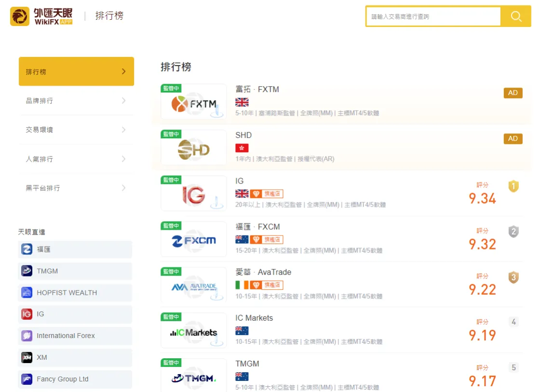Click the 監管中 tag on FXTM logo

tap(171, 88)
